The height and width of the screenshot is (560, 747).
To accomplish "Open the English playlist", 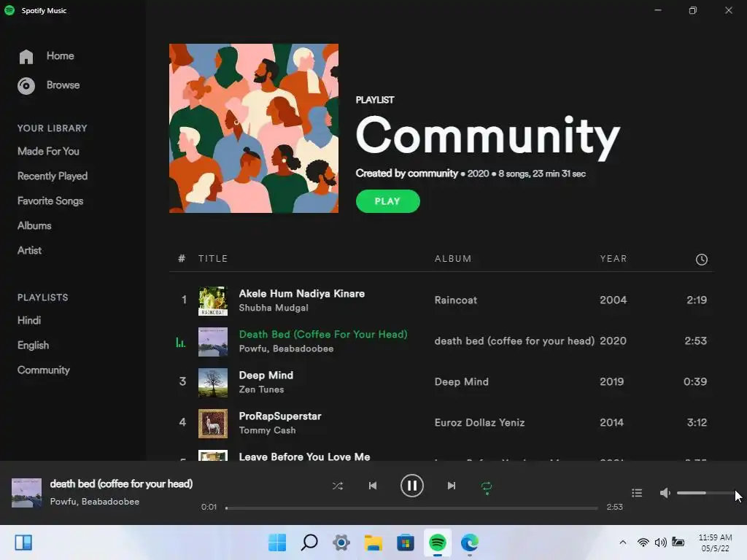I will point(33,345).
